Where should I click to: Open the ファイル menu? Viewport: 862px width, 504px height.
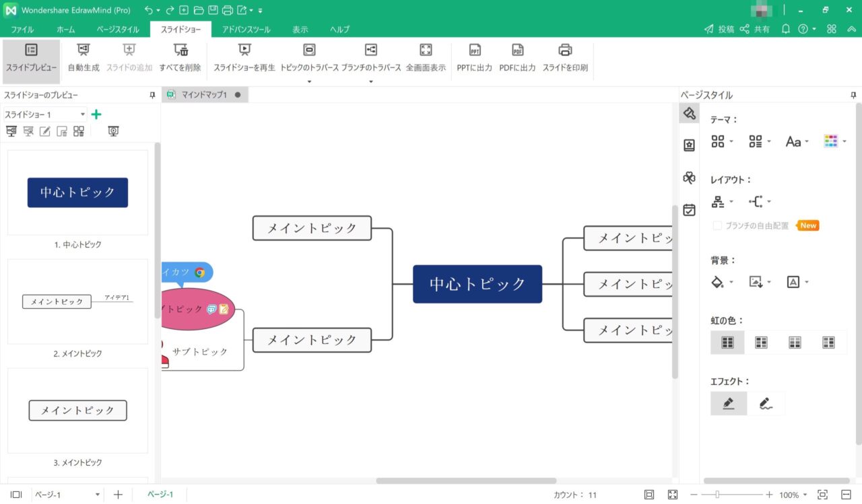click(22, 30)
